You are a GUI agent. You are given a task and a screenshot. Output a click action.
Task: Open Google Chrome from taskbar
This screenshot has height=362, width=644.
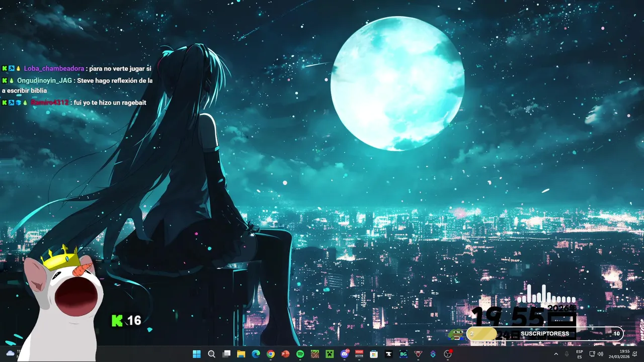coord(271,354)
